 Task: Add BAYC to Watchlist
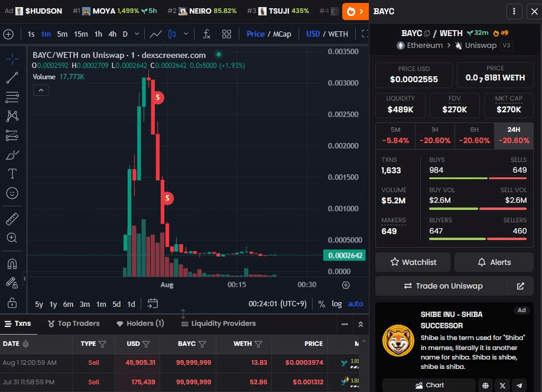pos(413,262)
